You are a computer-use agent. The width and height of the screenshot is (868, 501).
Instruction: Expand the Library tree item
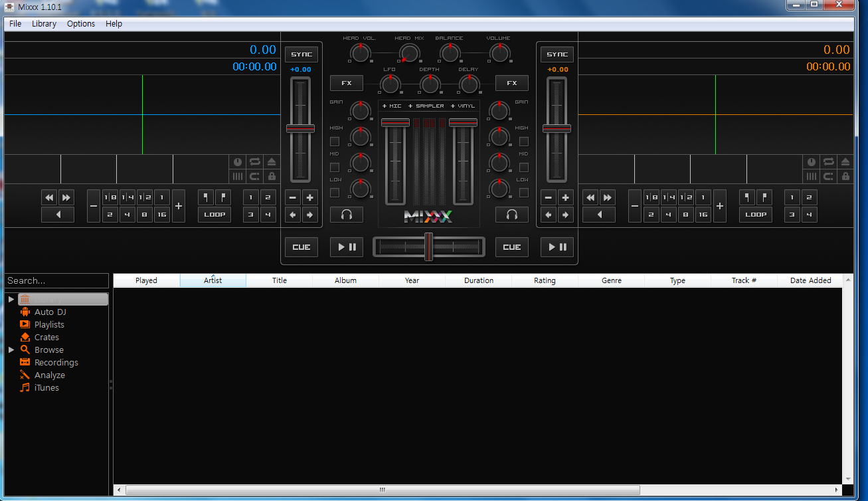point(11,300)
